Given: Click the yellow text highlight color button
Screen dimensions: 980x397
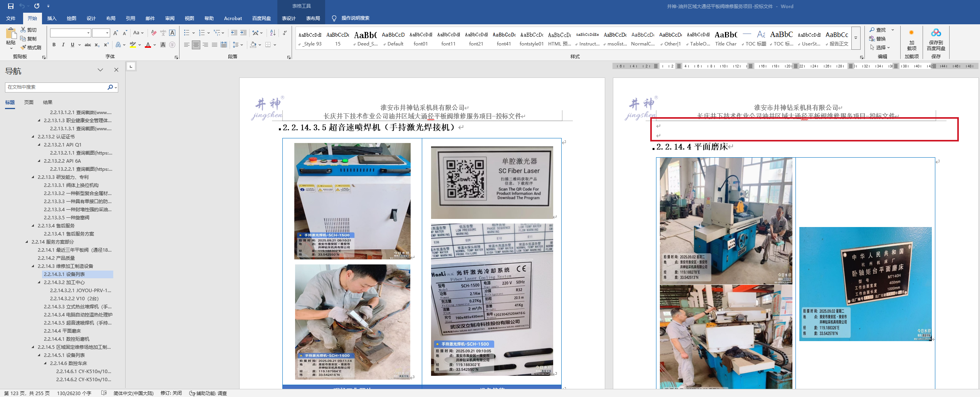Looking at the screenshot, I should click(133, 45).
